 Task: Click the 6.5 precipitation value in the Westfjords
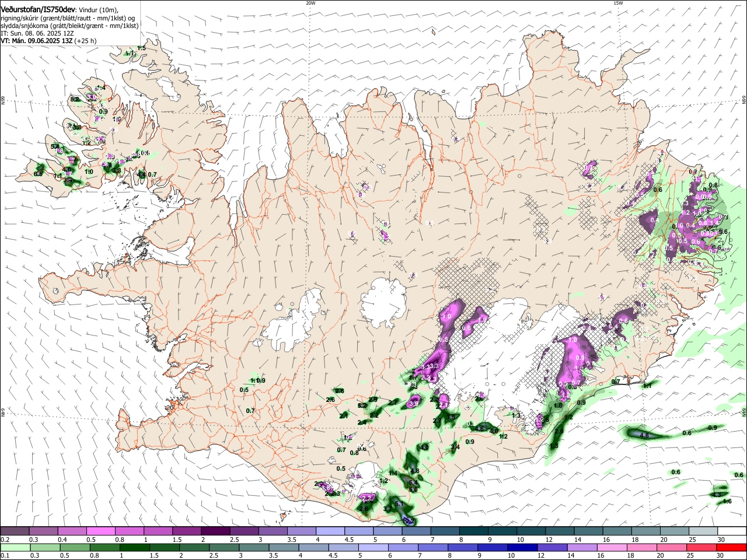point(39,174)
